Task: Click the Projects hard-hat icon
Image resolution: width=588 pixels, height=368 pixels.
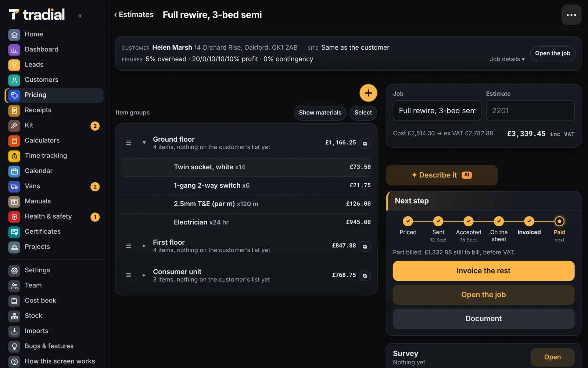Action: click(14, 247)
